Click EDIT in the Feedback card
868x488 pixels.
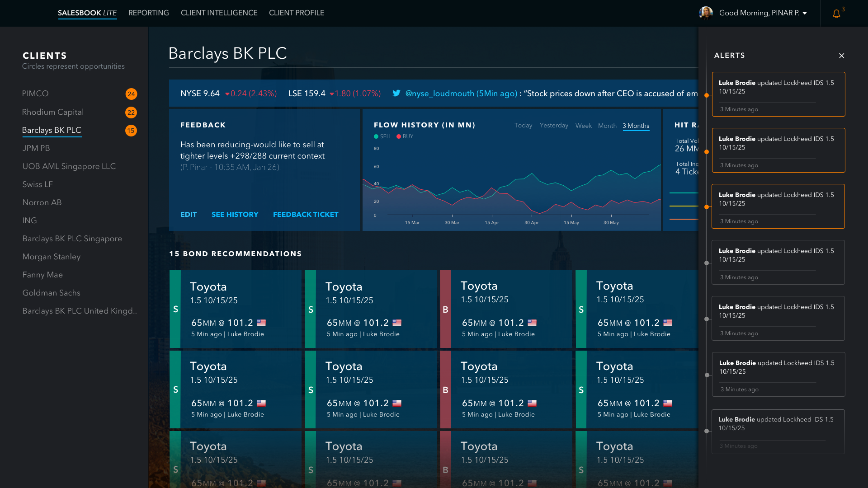(x=189, y=215)
